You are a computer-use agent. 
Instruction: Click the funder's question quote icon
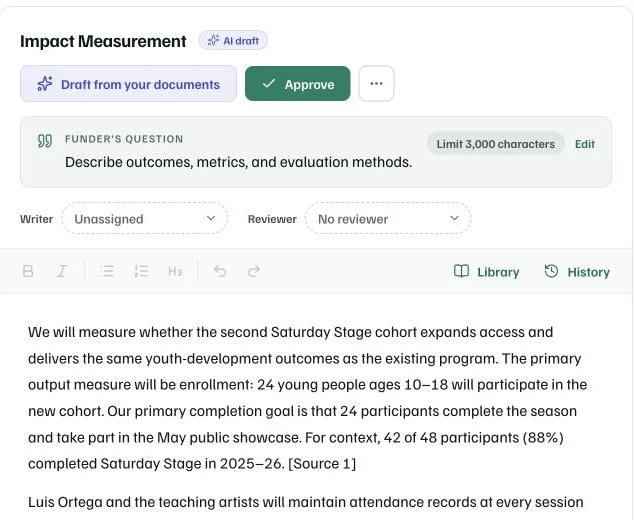click(x=44, y=141)
